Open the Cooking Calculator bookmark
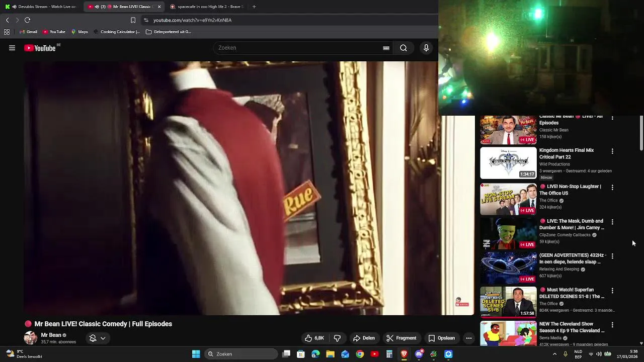Image resolution: width=644 pixels, height=362 pixels. [x=116, y=32]
